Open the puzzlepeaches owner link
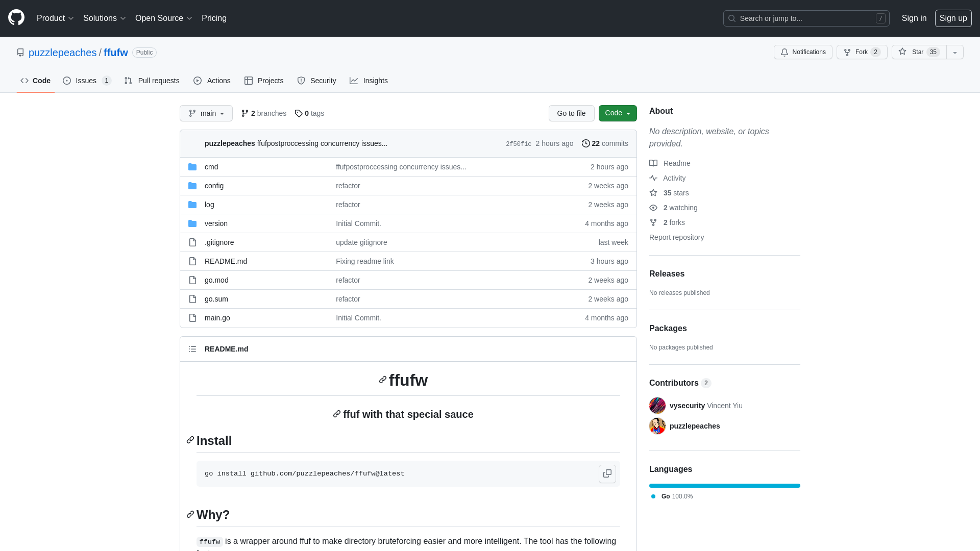 tap(62, 53)
